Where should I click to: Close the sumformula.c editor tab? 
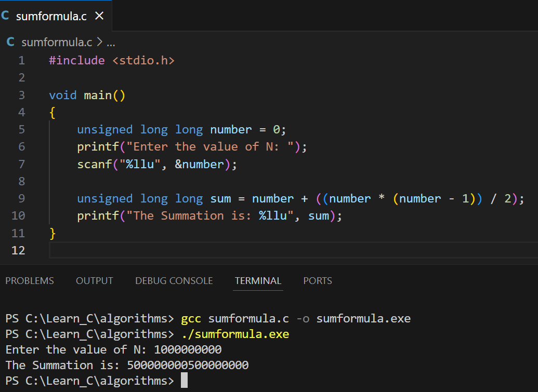point(99,16)
